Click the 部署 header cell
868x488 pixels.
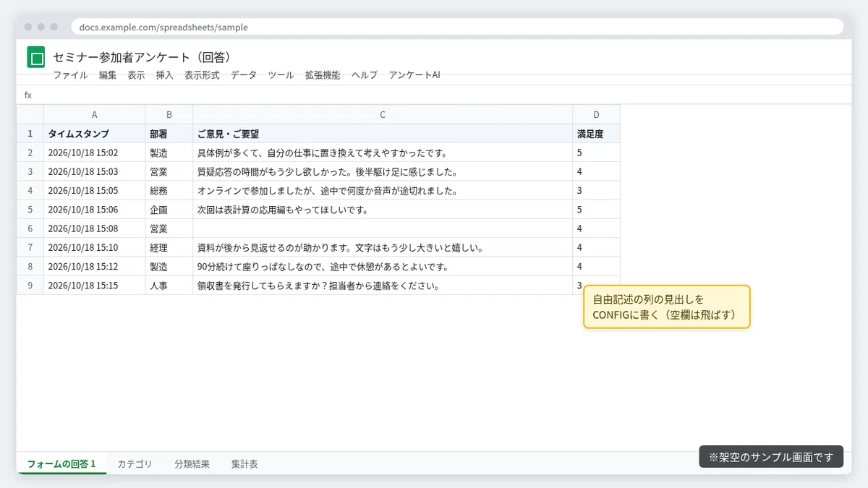169,134
